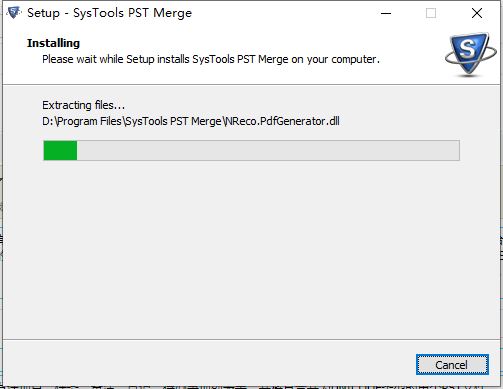Screen dimensions: 503x389
Task: Click the SysTools shield icon in title bar
Action: pyautogui.click(x=13, y=13)
